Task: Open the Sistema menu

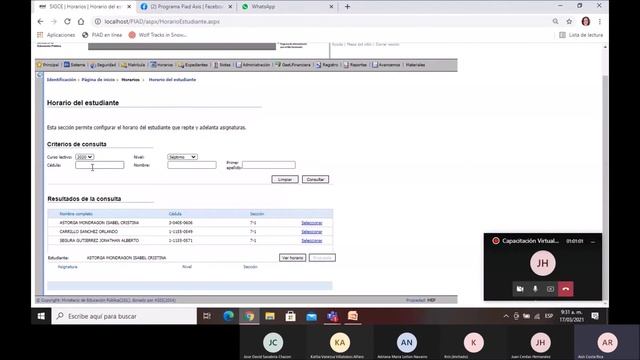Action: coord(75,65)
